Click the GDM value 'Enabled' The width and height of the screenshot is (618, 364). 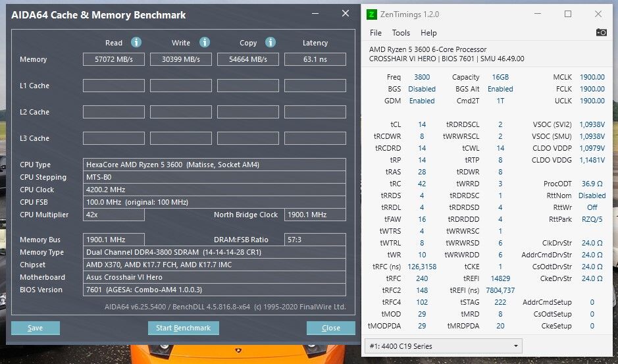point(422,101)
